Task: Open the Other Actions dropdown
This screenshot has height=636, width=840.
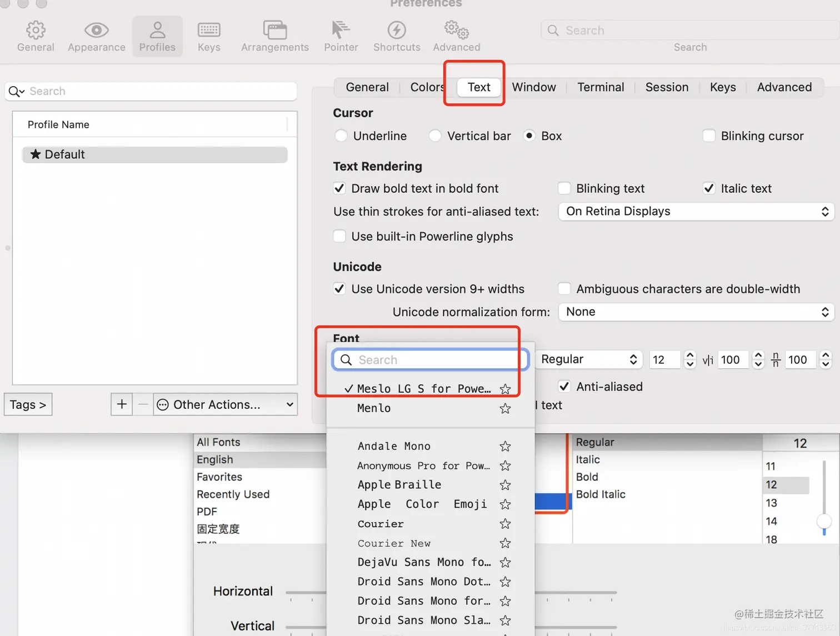Action: [x=226, y=404]
